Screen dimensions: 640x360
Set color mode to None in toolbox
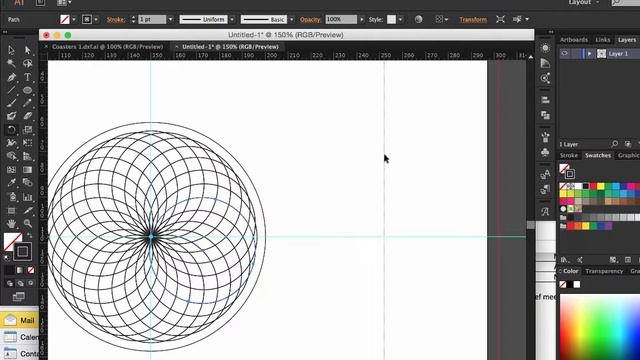click(x=31, y=270)
